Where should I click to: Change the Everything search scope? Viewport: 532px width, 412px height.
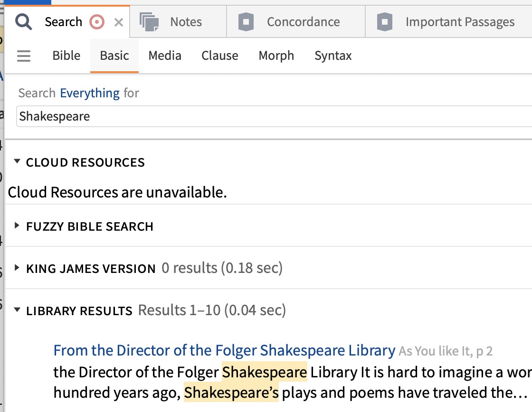[x=90, y=93]
